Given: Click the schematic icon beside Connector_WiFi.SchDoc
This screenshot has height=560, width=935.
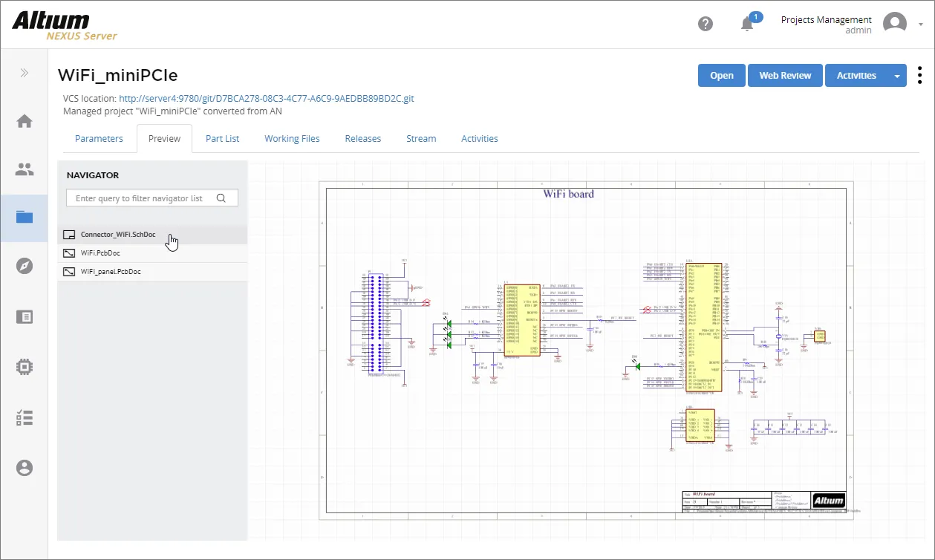Looking at the screenshot, I should pos(70,235).
